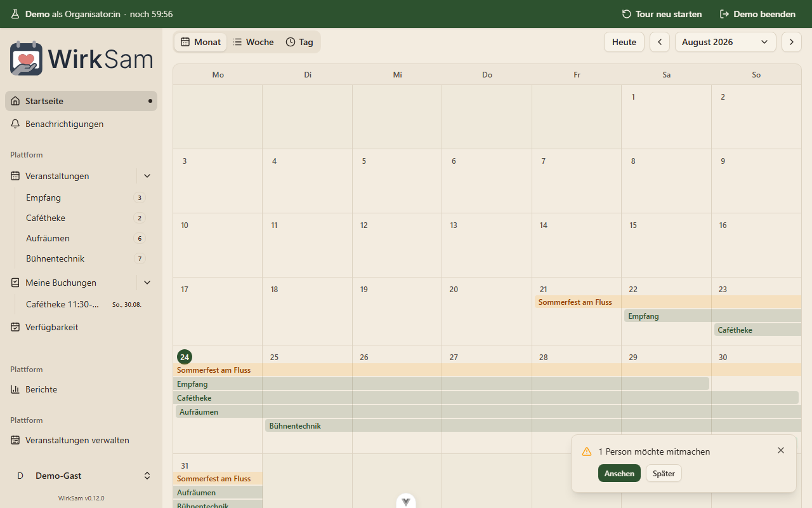Select Empfang under Veranstaltungen
Viewport: 812px width, 508px height.
(x=85, y=197)
